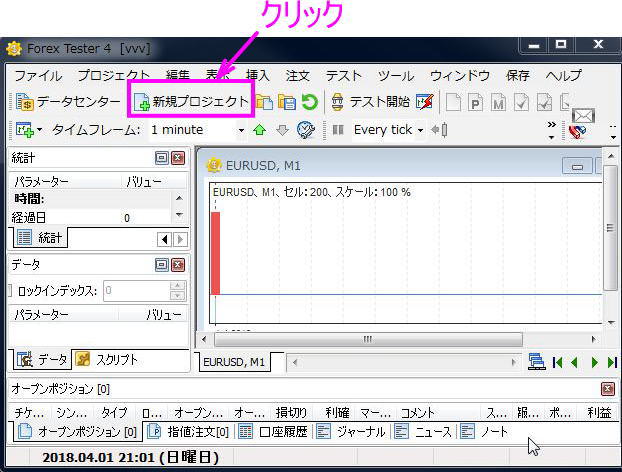Open the 注文 menu
This screenshot has height=472, width=622.
(298, 75)
